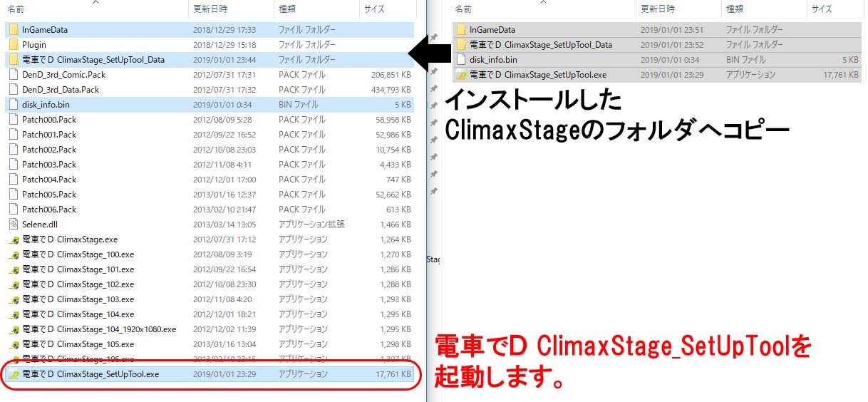Select the ClimaxStage_101.exe application icon
The image size is (868, 402).
tap(14, 270)
